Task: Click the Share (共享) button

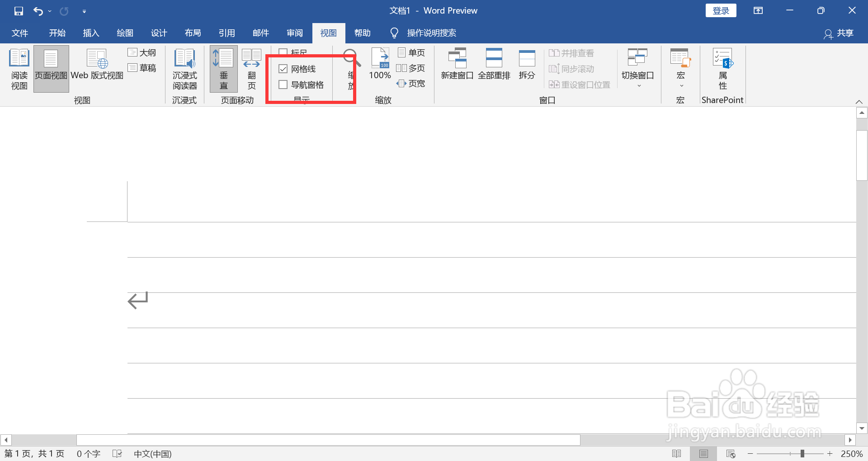Action: pos(839,33)
